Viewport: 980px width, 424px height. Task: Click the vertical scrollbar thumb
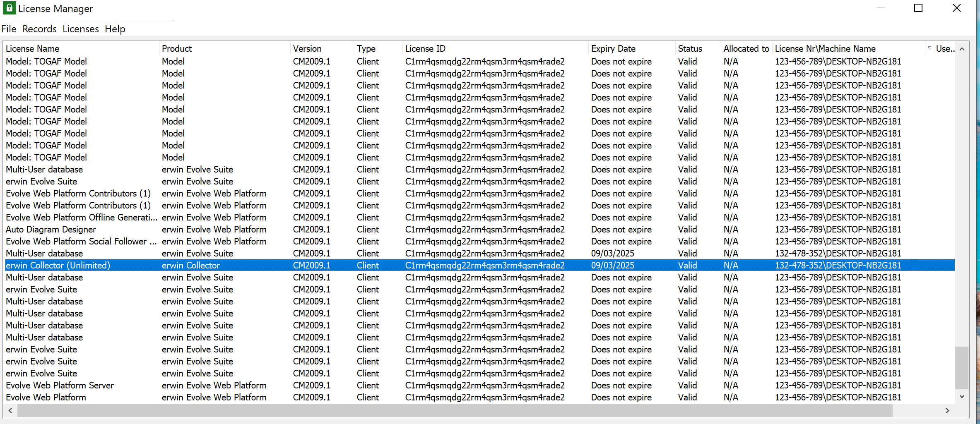click(x=962, y=368)
